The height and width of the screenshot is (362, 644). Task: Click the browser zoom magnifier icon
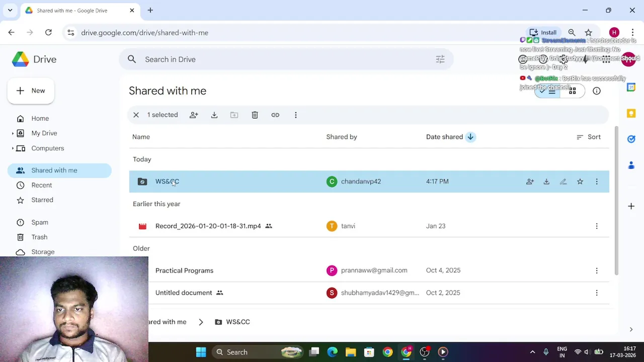coord(572,33)
